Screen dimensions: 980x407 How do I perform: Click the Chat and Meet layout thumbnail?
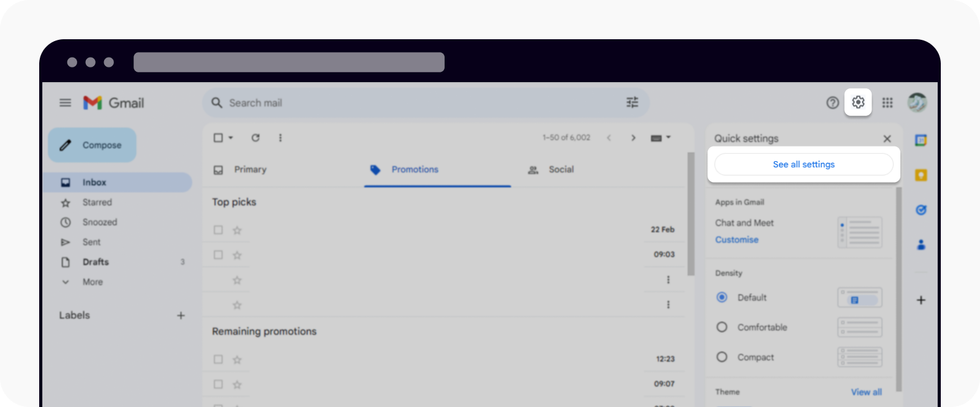[x=860, y=232]
